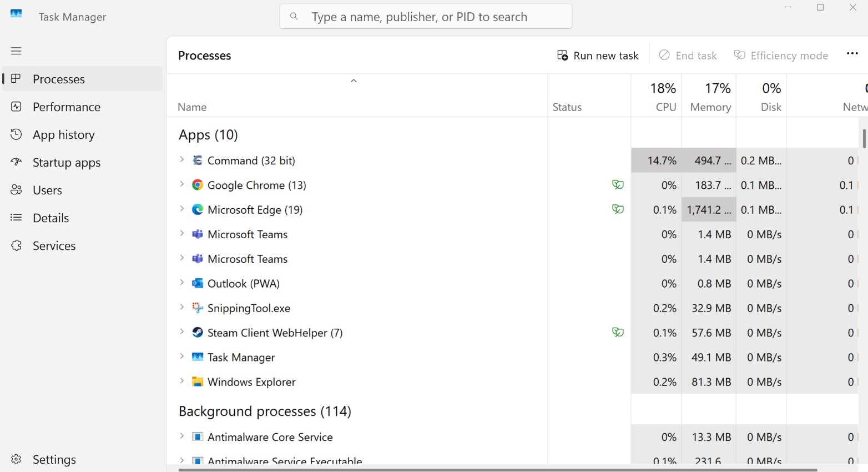Click the Command (32 bit) app icon

197,160
